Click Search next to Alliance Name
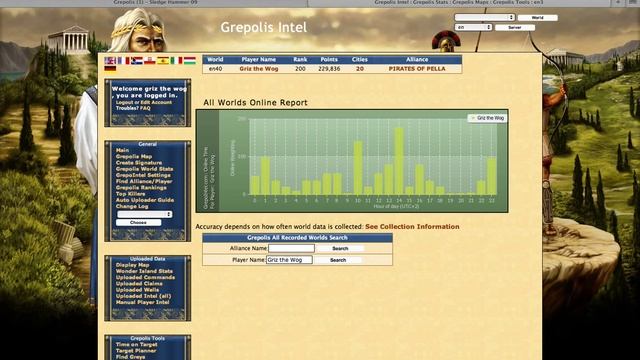Screen dimensions: 640x360 [x=340, y=248]
